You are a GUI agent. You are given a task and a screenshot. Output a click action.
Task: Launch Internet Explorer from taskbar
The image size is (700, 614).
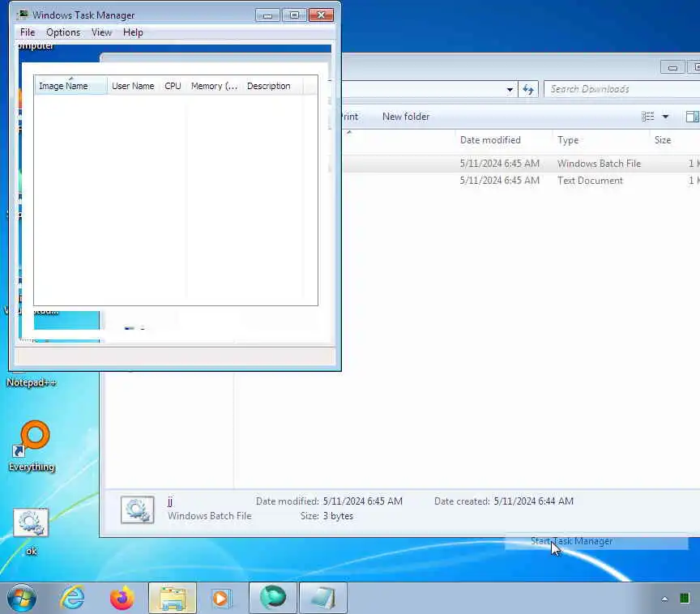[x=72, y=598]
